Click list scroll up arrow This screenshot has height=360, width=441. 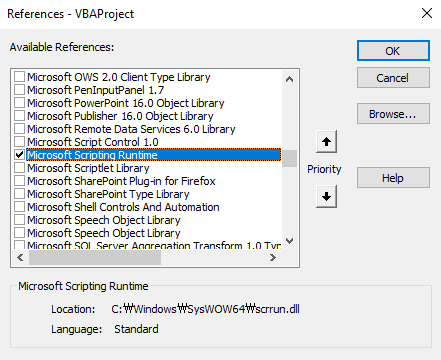click(x=290, y=79)
